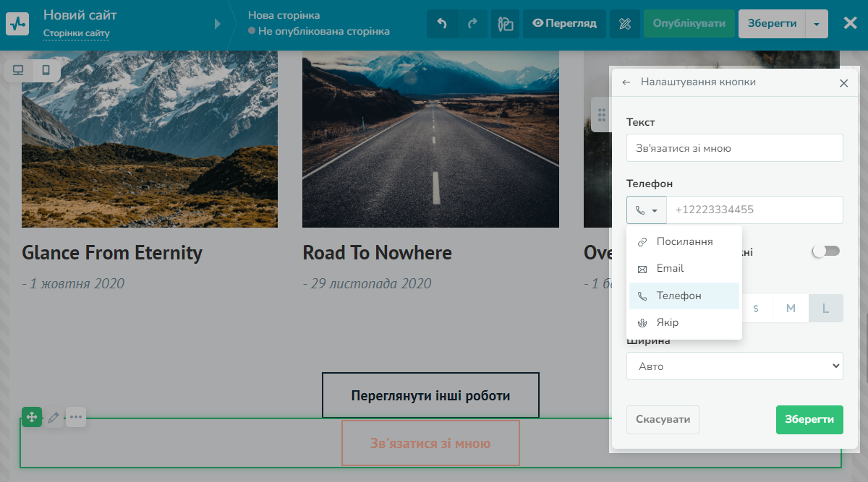This screenshot has height=482, width=868.
Task: Select the road photo thumbnail
Action: (430, 139)
